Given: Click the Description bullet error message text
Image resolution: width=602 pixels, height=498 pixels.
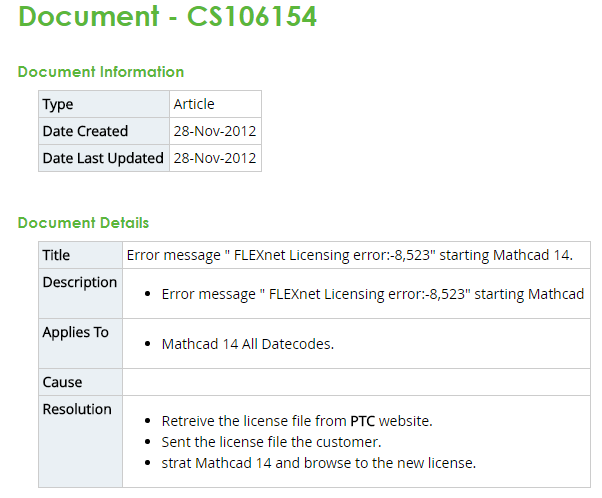Looking at the screenshot, I should (372, 295).
